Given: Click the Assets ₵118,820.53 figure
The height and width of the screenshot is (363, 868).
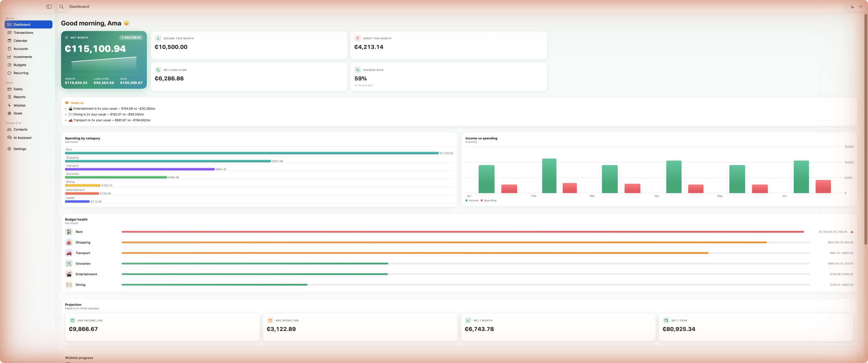Looking at the screenshot, I should point(76,83).
